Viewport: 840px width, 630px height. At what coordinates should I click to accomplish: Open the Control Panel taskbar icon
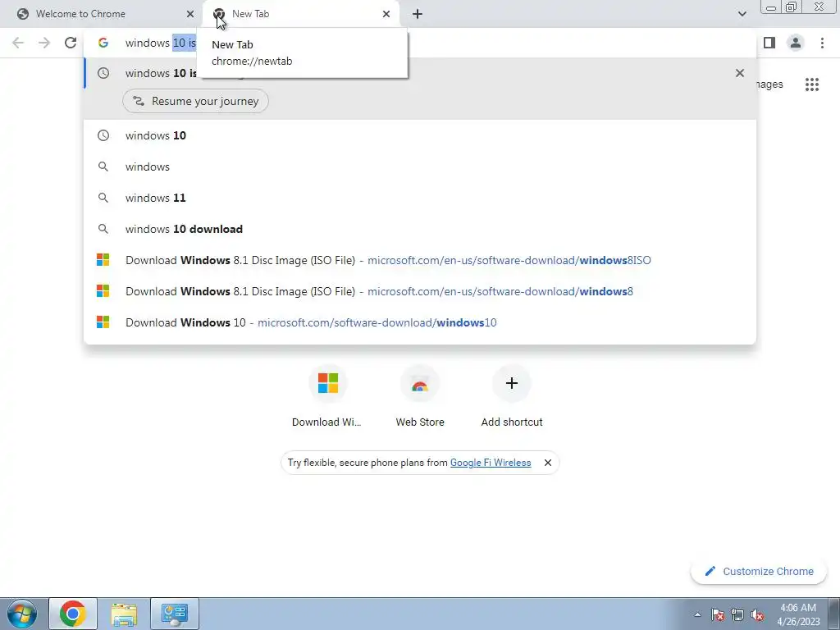[x=174, y=614]
